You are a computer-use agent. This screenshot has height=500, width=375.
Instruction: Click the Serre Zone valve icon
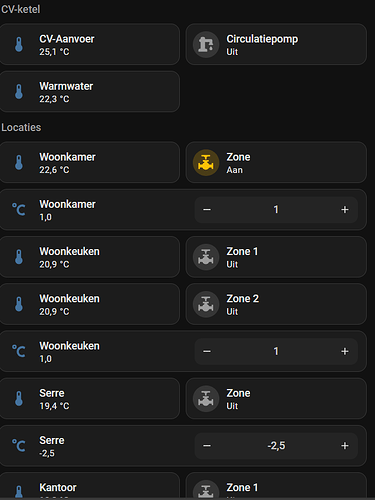click(x=206, y=399)
